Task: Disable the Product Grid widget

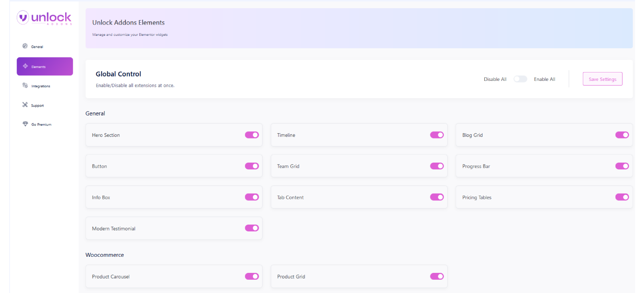Action: click(x=437, y=276)
